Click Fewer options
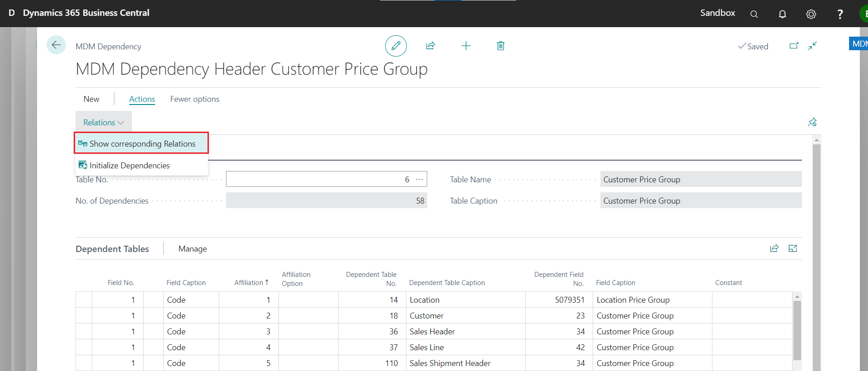This screenshot has width=868, height=371. [195, 99]
